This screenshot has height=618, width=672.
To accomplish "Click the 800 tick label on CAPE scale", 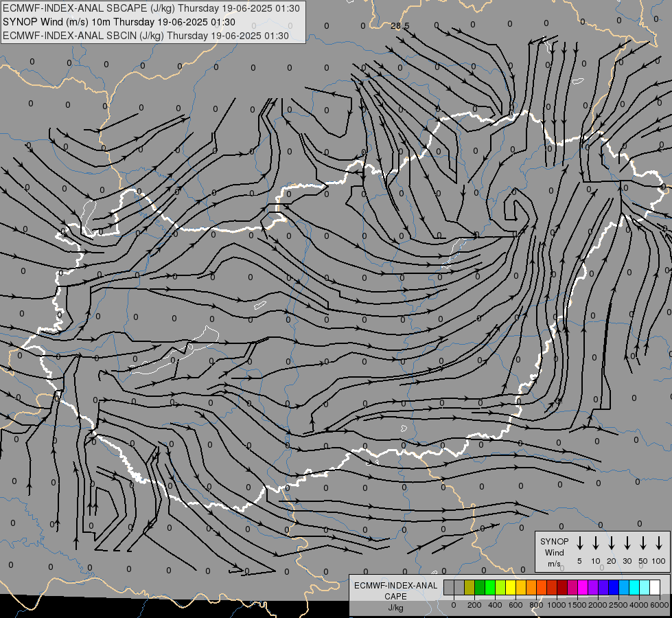I will 536,605.
